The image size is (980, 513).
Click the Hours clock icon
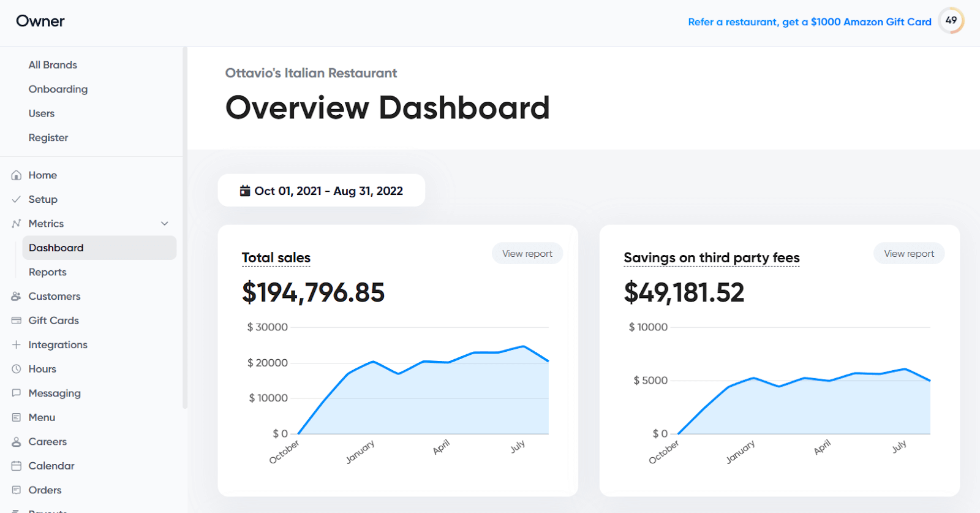click(x=17, y=369)
